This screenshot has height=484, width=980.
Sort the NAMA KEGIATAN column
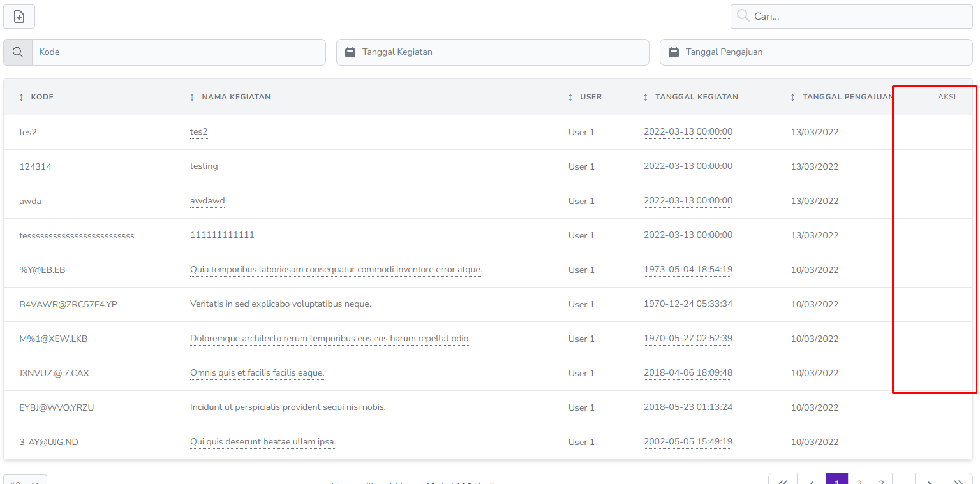(192, 97)
